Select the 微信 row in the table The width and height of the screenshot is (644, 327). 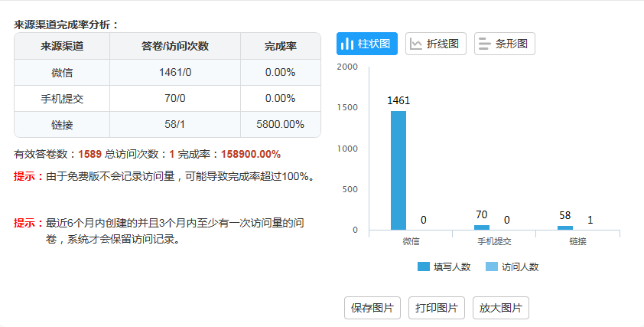(x=168, y=73)
